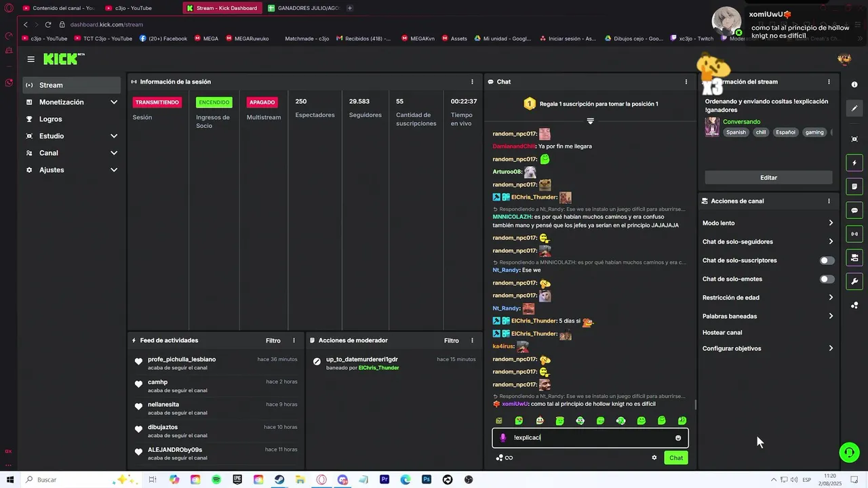The width and height of the screenshot is (868, 488).
Task: Click the Windows Start button
Action: coord(9,480)
